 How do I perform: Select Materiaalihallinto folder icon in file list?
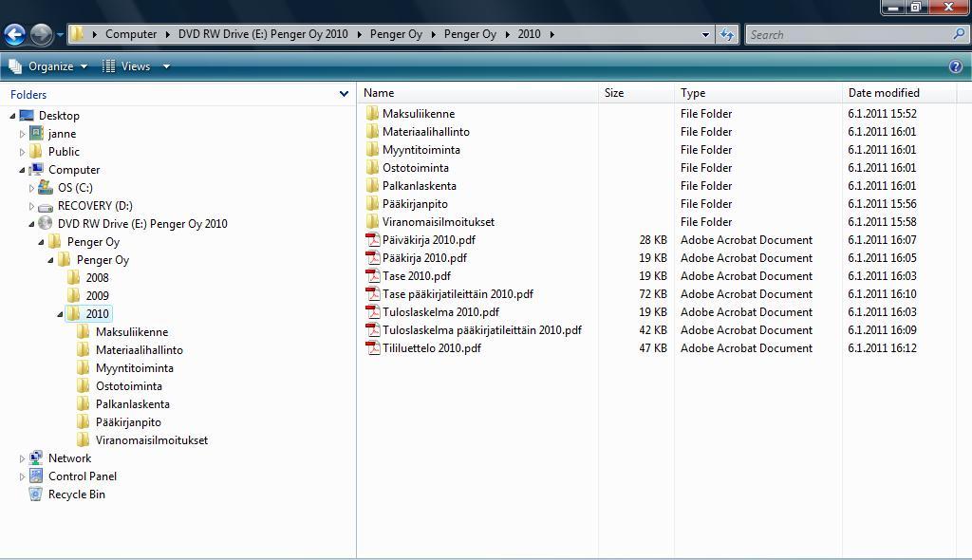coord(372,131)
